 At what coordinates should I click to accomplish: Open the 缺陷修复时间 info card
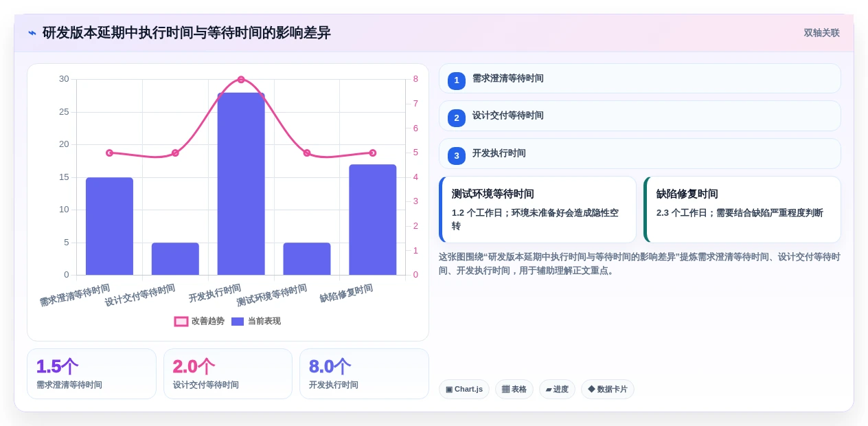[x=742, y=210]
